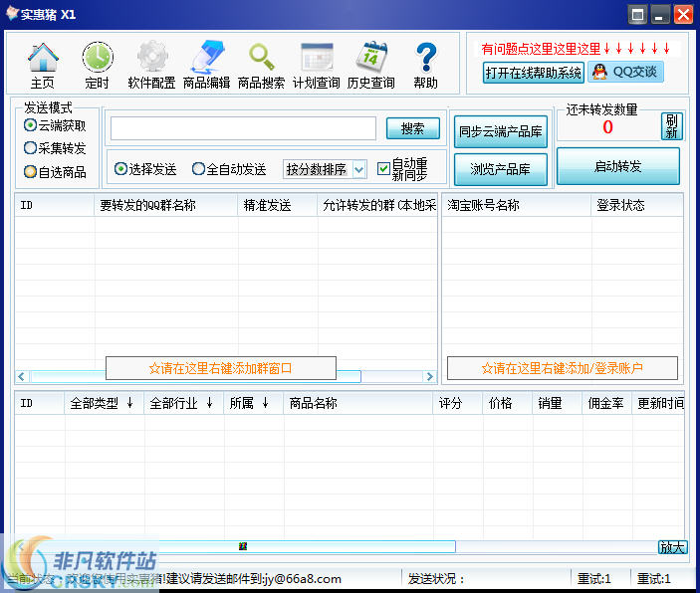This screenshot has width=700, height=593.
Task: Open 商品搜索 magnifier icon
Action: (261, 65)
